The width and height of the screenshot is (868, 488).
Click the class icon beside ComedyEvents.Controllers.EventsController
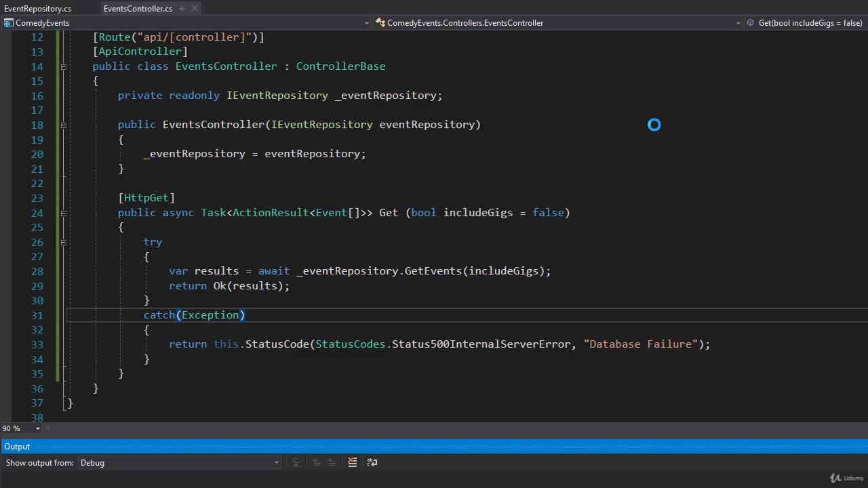click(x=380, y=23)
